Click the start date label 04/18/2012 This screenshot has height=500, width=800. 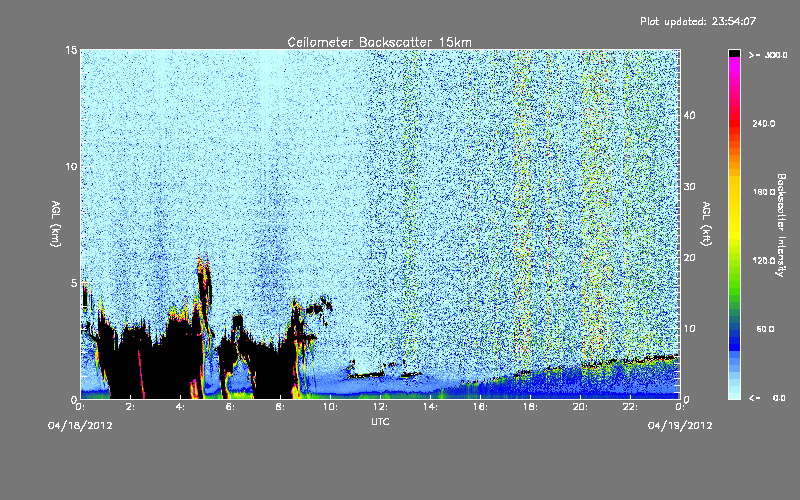(x=80, y=426)
